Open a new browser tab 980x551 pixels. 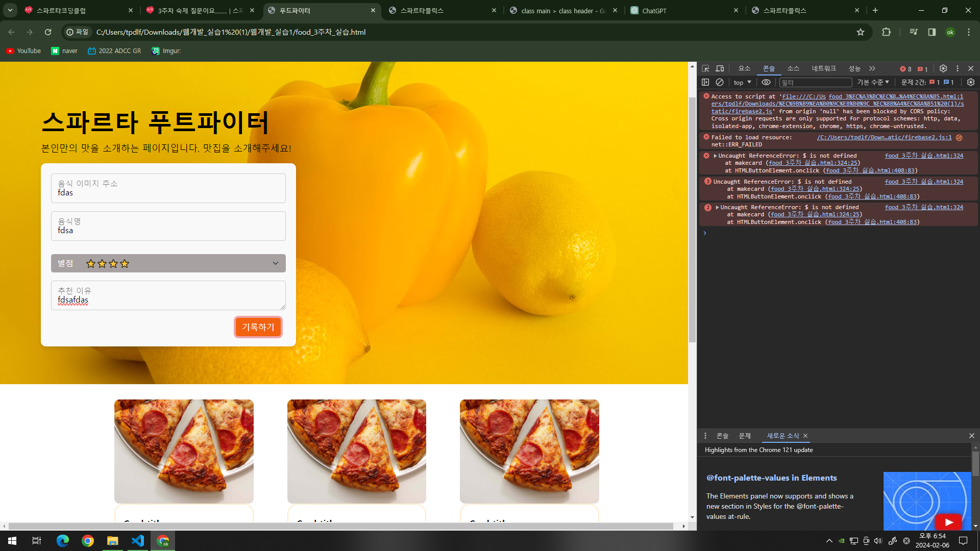tap(875, 10)
